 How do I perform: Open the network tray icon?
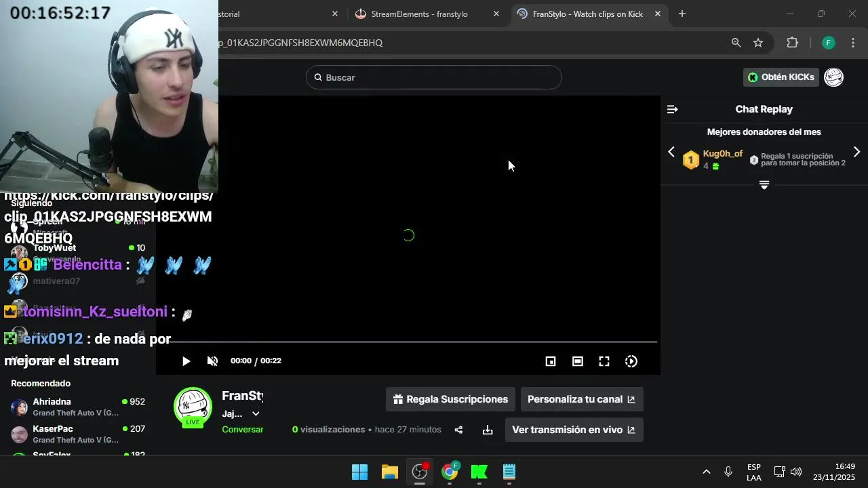click(780, 472)
